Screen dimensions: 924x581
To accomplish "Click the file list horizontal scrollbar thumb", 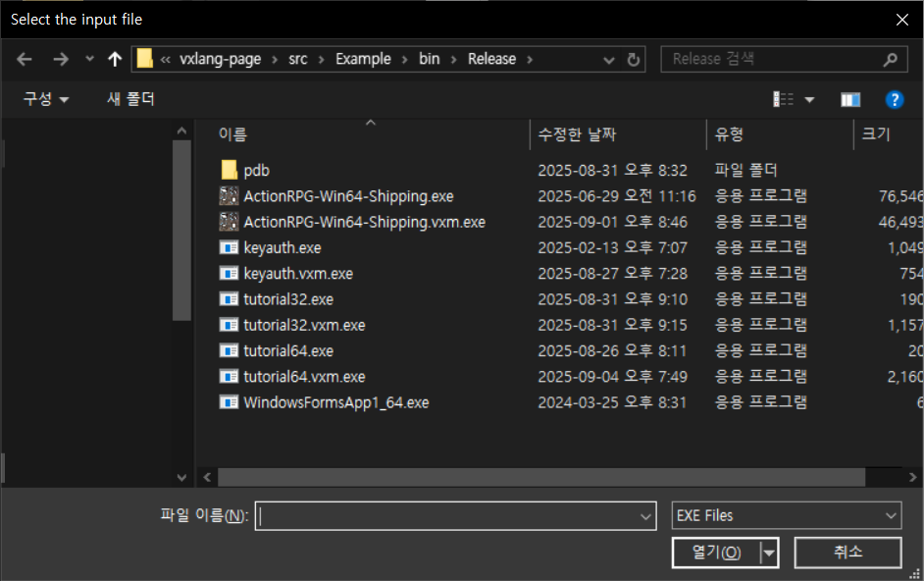I will pos(541,477).
